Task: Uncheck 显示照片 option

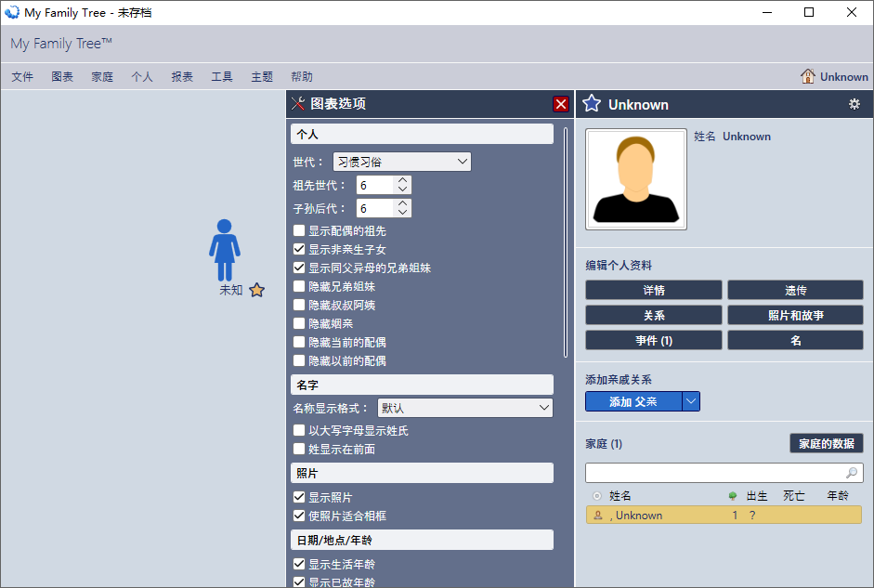Action: coord(299,497)
